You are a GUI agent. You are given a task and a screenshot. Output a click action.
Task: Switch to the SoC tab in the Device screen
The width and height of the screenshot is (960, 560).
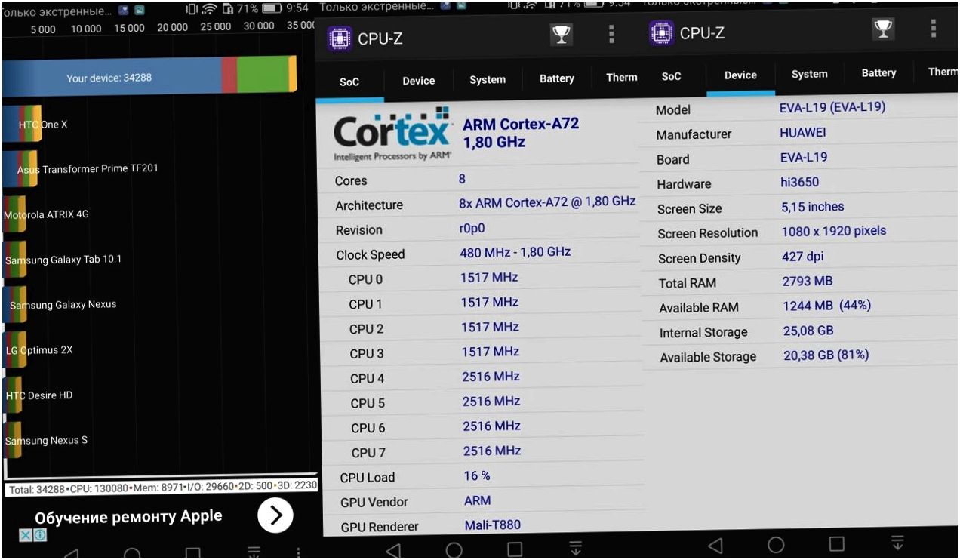pyautogui.click(x=671, y=76)
